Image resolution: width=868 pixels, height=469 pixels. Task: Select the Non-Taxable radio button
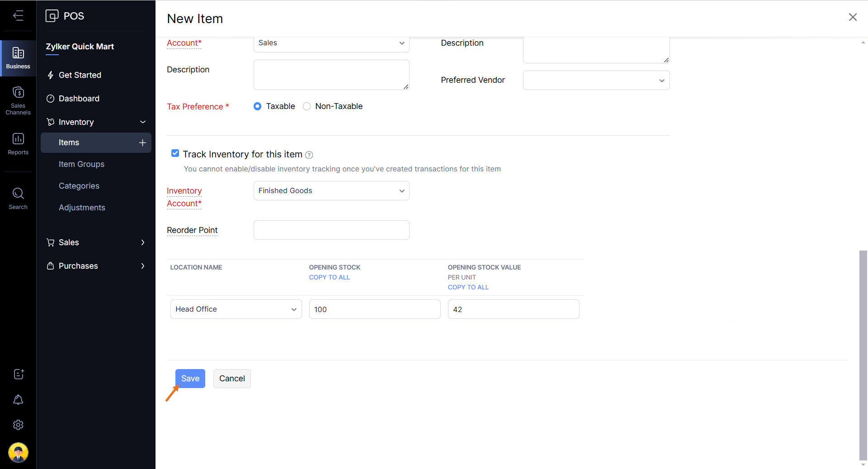pos(307,106)
